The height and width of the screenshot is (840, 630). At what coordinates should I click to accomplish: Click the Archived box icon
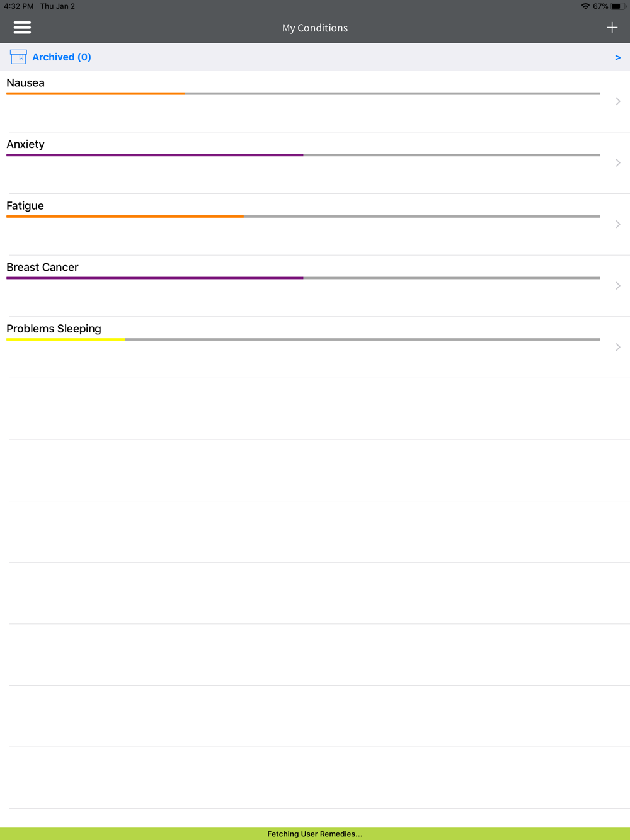(x=18, y=57)
